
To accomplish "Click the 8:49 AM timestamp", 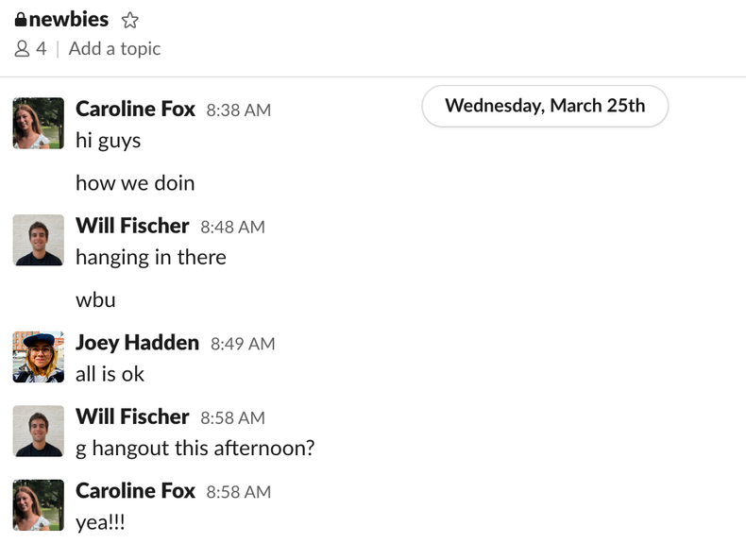I will click(x=243, y=344).
